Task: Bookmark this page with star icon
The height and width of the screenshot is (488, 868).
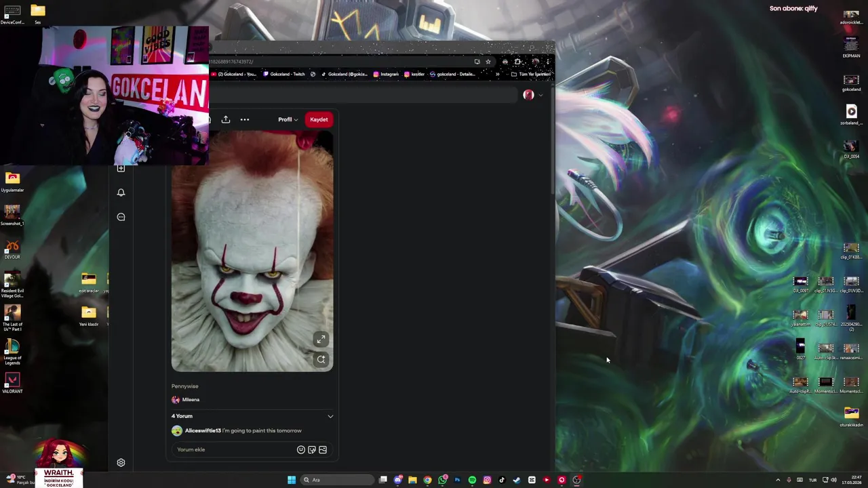Action: click(x=488, y=62)
